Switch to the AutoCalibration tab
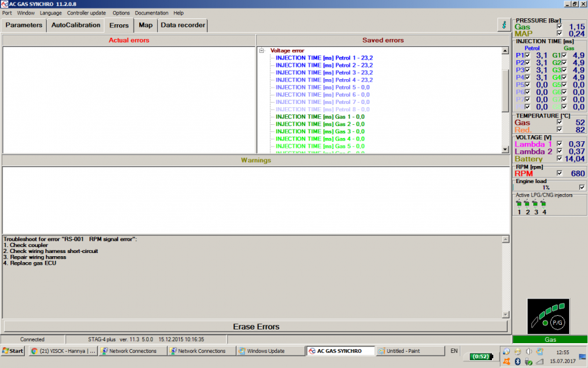 coord(76,25)
